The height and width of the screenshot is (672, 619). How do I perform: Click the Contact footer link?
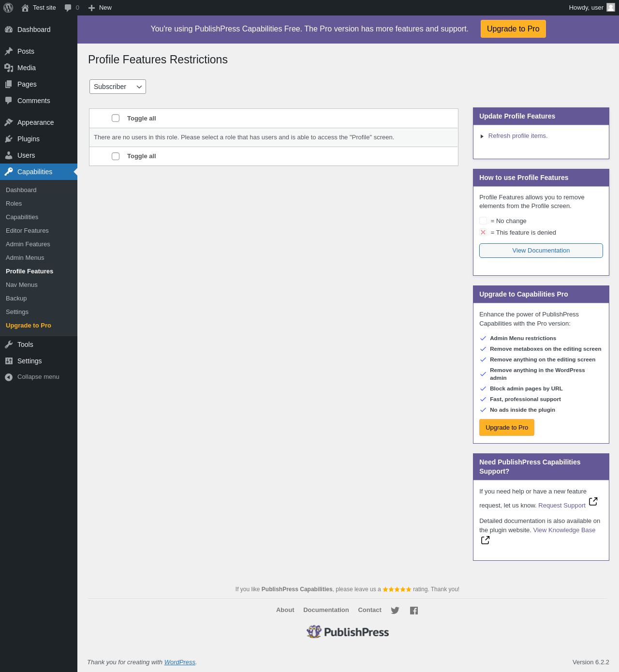pos(370,610)
